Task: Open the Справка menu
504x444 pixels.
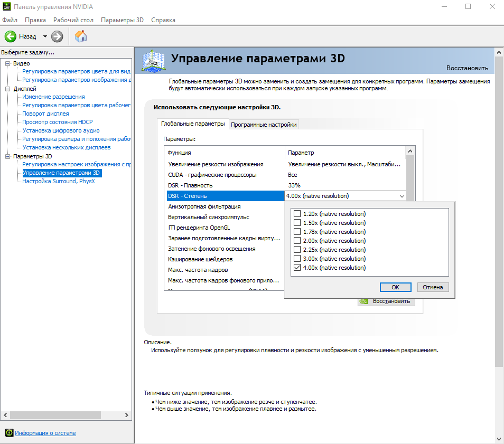Action: click(x=163, y=20)
